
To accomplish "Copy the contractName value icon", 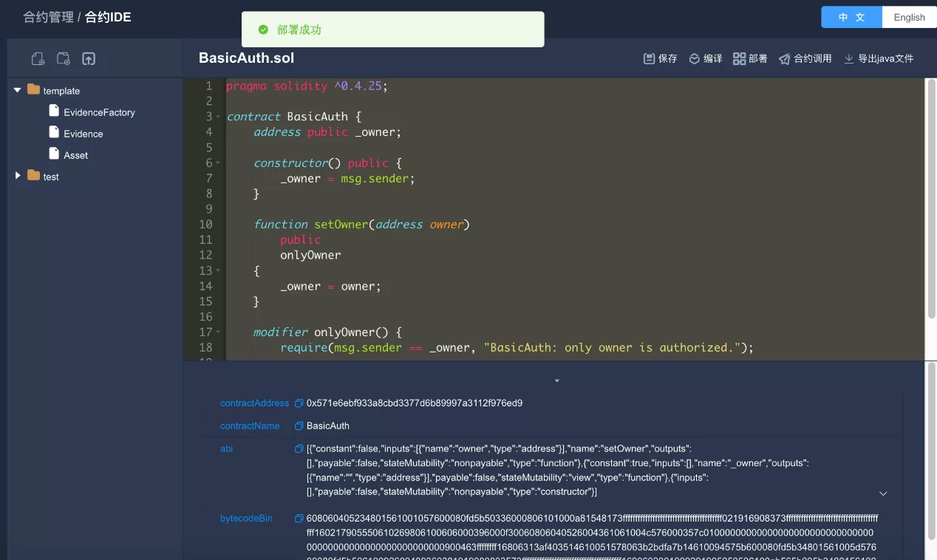I will click(299, 426).
